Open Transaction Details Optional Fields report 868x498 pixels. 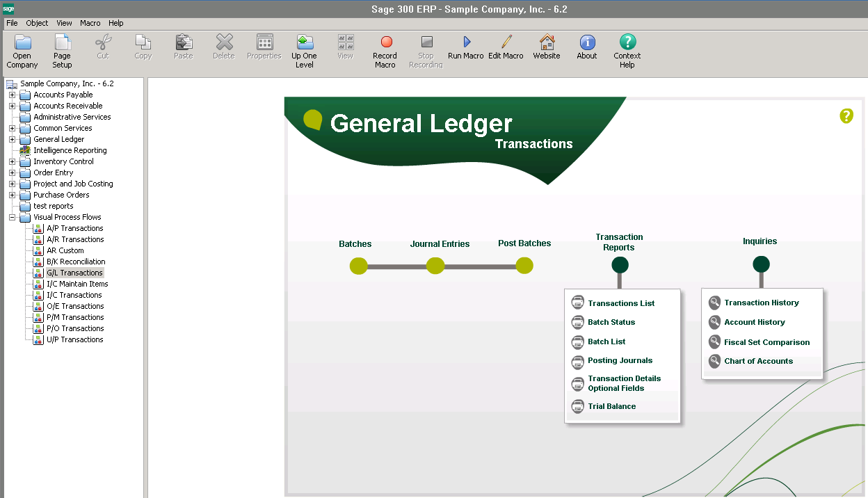click(x=625, y=383)
